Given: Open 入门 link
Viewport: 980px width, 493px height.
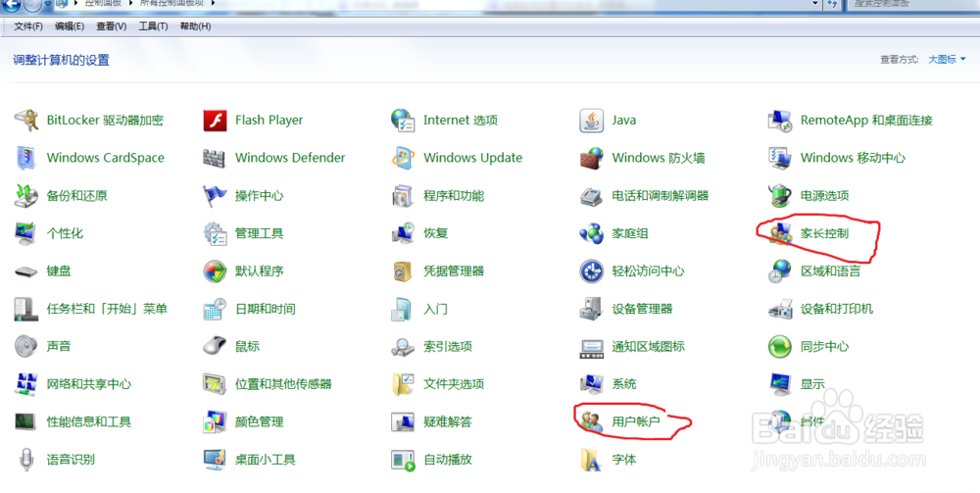Looking at the screenshot, I should click(436, 309).
